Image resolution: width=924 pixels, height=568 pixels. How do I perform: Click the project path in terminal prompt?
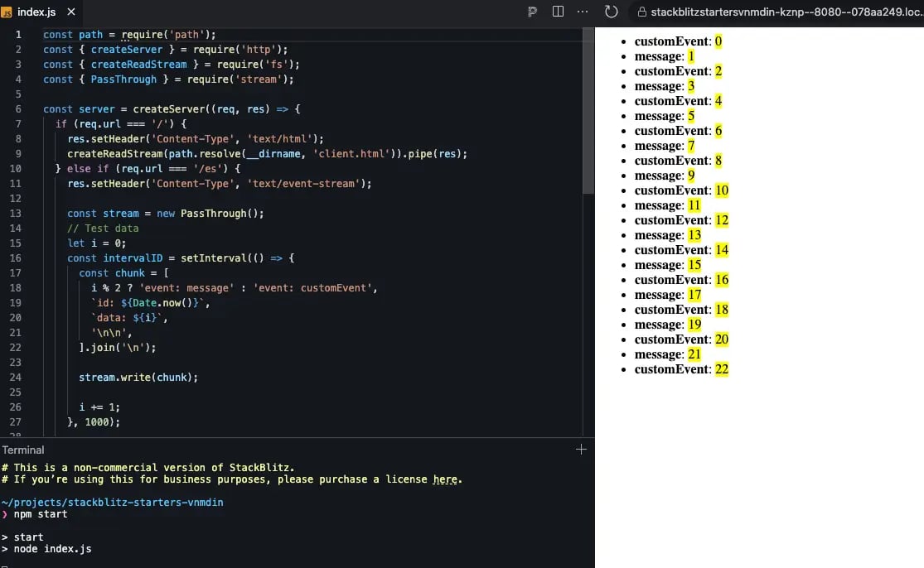coord(113,503)
